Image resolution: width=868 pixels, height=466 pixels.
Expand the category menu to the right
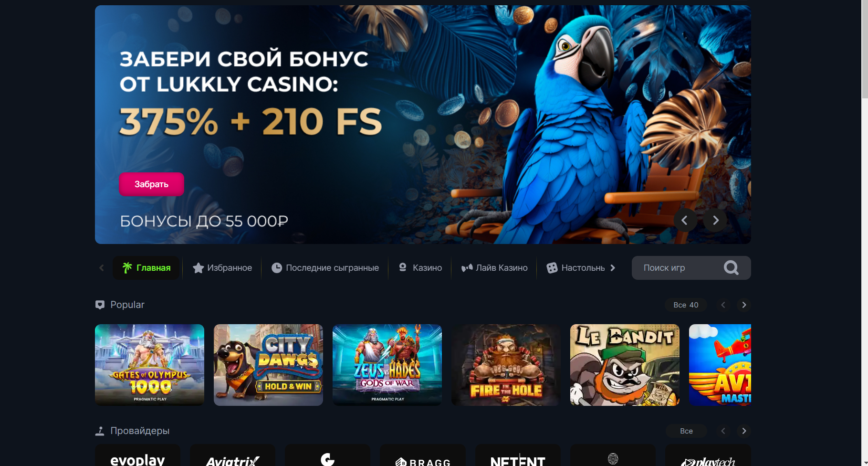click(613, 268)
